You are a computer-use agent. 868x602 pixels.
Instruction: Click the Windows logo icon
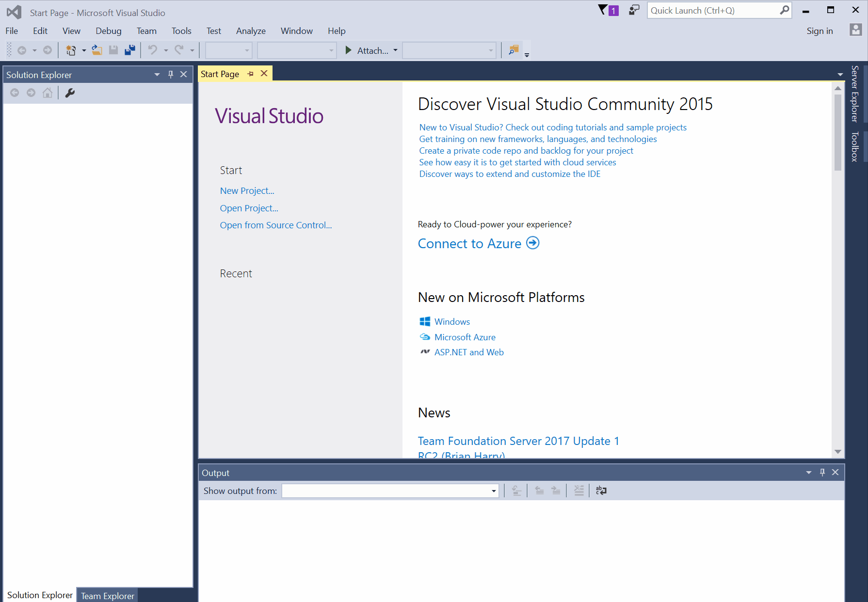tap(425, 321)
